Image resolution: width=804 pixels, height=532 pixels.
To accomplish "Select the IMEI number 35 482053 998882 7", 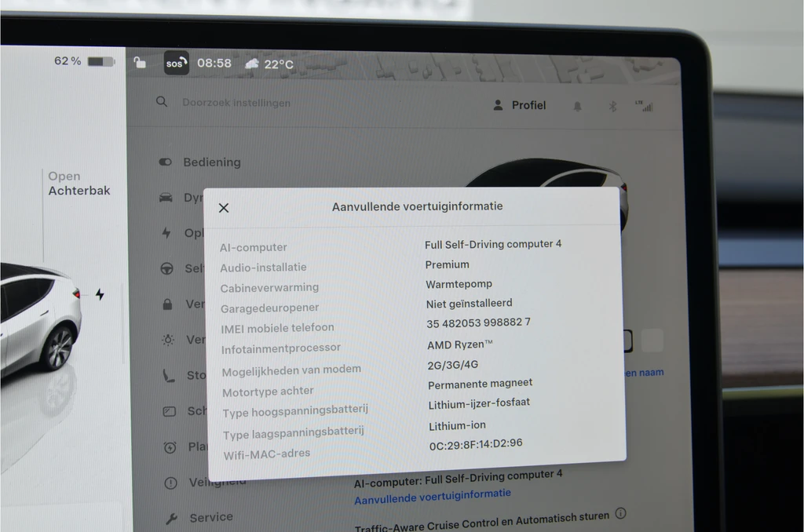I will click(x=478, y=323).
